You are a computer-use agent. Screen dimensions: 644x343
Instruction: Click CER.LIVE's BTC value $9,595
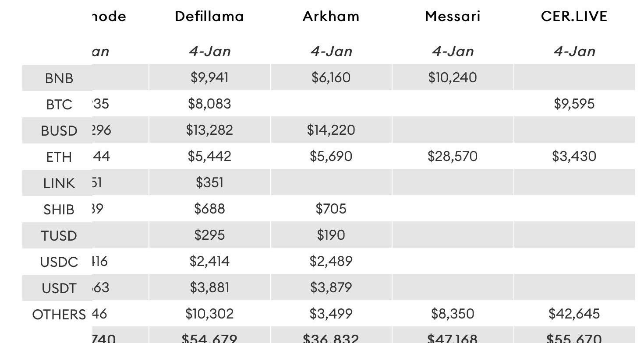click(x=574, y=104)
